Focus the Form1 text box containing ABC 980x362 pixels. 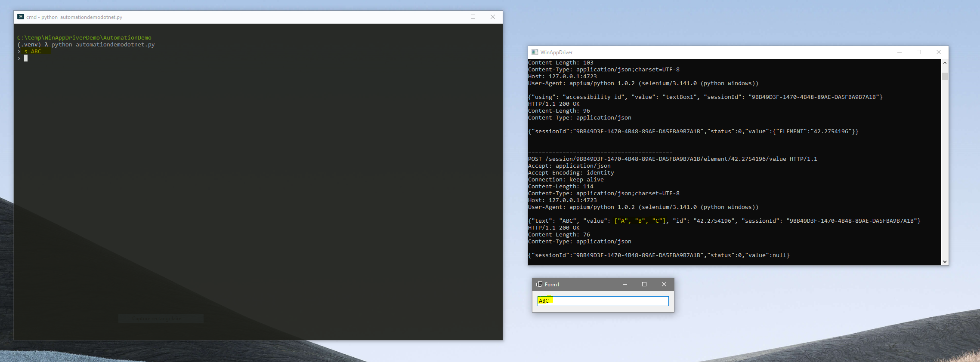pos(603,301)
